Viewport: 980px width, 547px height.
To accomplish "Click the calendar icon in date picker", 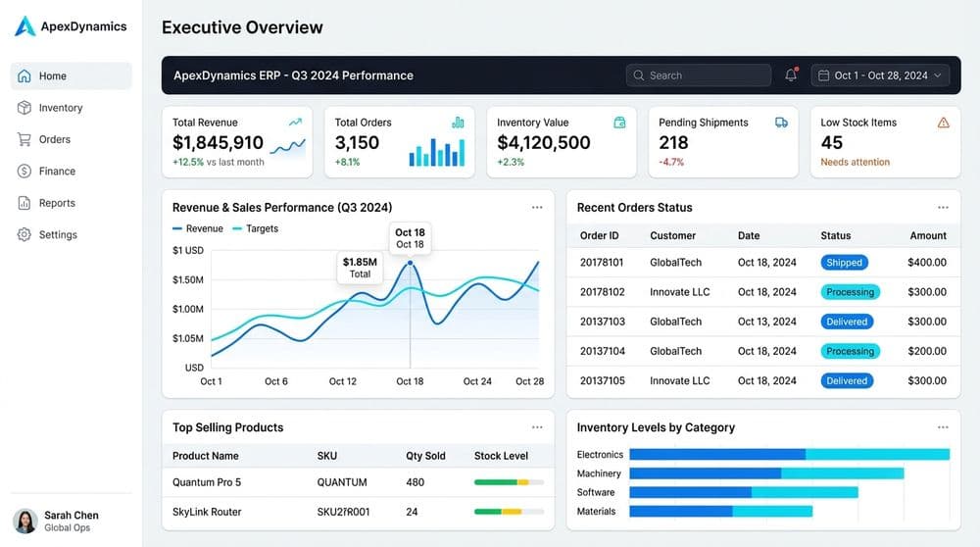I will point(824,75).
